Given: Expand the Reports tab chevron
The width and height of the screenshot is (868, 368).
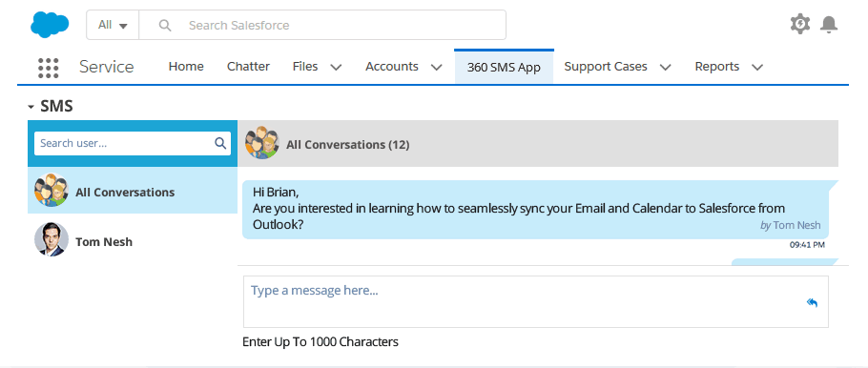Looking at the screenshot, I should [x=757, y=68].
